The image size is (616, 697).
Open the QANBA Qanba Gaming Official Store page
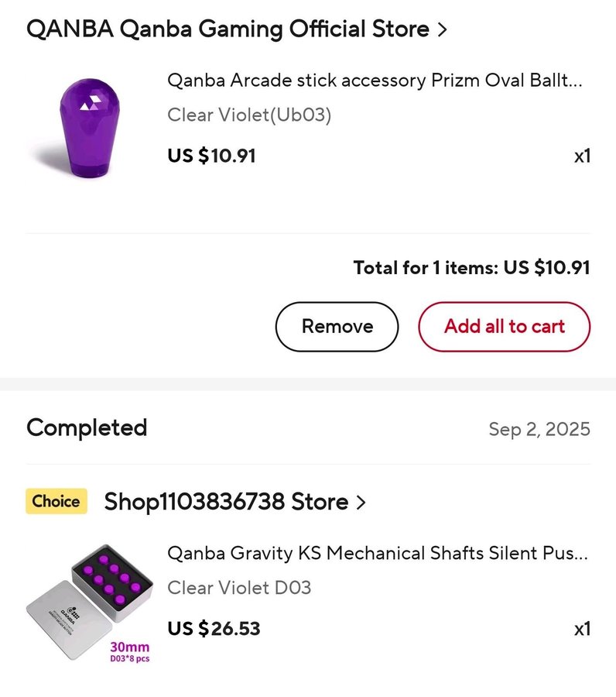point(227,30)
